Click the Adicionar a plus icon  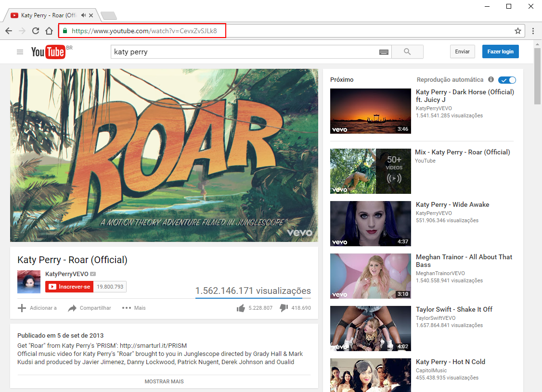click(22, 308)
